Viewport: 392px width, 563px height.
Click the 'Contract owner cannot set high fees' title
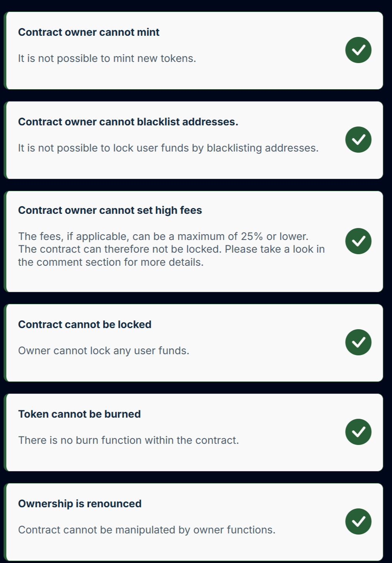[x=110, y=210]
